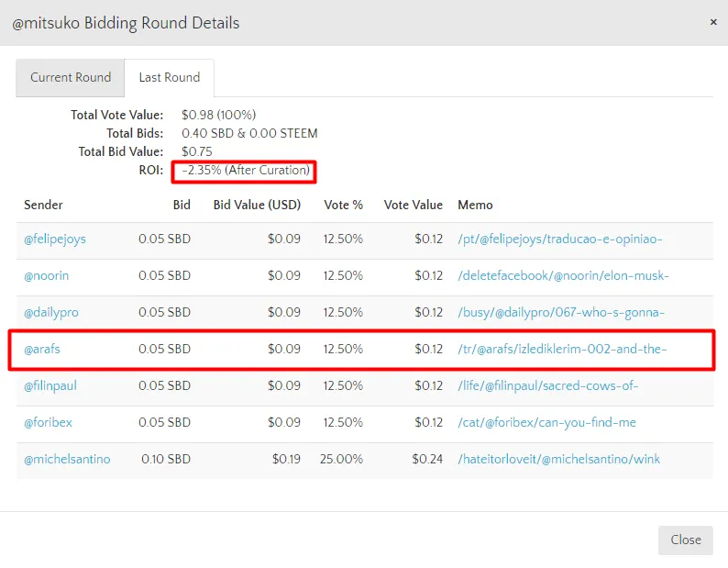Open the @dailypro sender profile link
Viewport: 728px width, 568px height.
tap(51, 312)
